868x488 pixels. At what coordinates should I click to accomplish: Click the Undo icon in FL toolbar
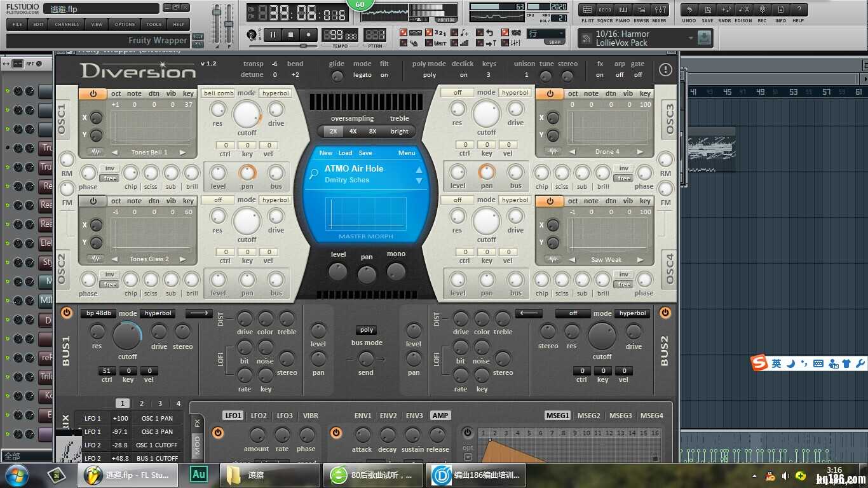pos(689,10)
